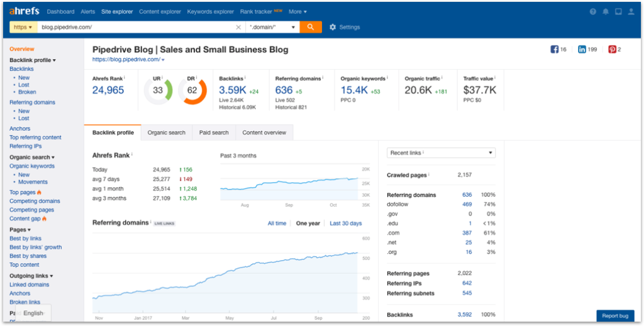Open Referring IPs sidebar link
The width and height of the screenshot is (644, 326).
[x=25, y=146]
